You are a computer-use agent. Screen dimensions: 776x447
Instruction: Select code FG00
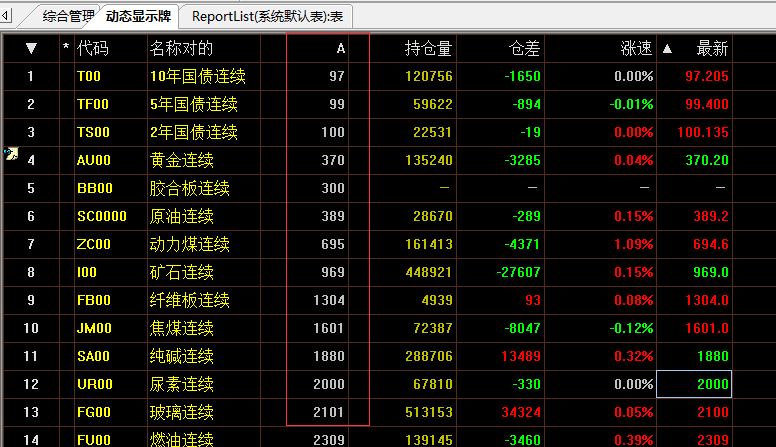coord(94,412)
